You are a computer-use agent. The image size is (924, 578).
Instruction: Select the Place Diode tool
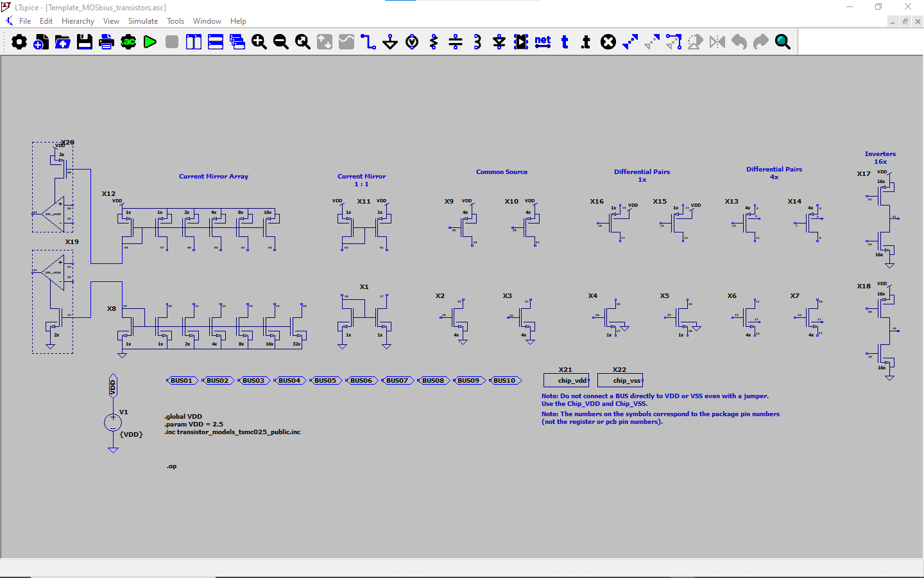499,42
